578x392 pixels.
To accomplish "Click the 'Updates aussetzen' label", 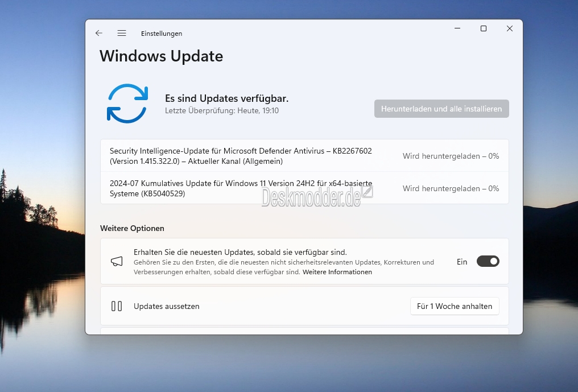I will pyautogui.click(x=166, y=307).
